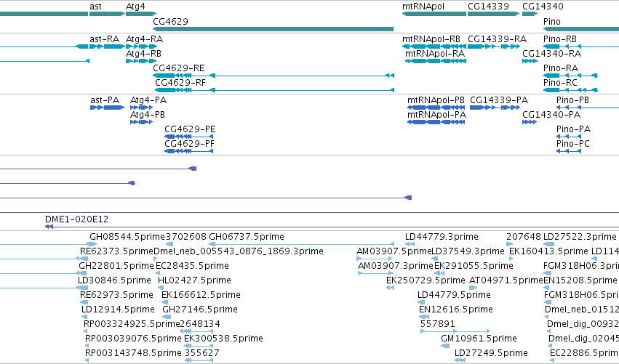Image resolution: width=619 pixels, height=364 pixels.
Task: Click the AT04971.5prime label
Action: 506,280
